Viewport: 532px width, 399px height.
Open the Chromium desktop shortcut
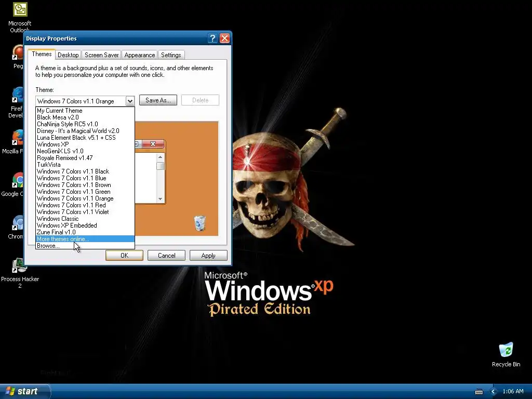point(16,227)
